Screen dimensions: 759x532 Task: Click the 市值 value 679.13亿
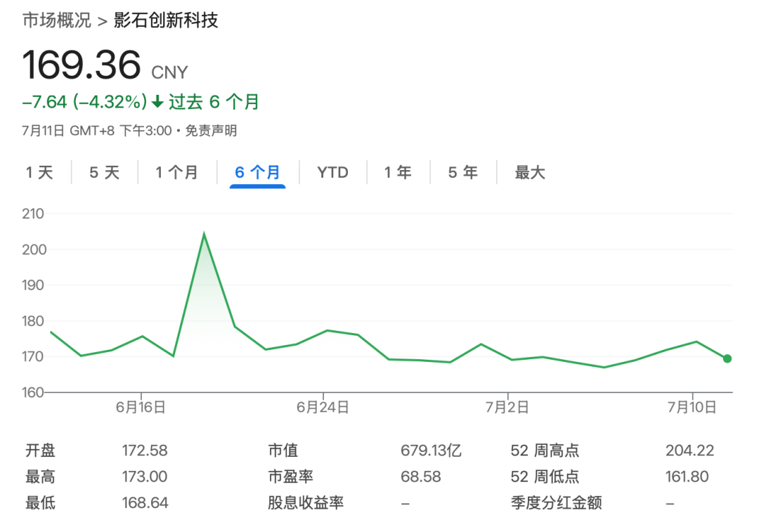[x=431, y=450]
